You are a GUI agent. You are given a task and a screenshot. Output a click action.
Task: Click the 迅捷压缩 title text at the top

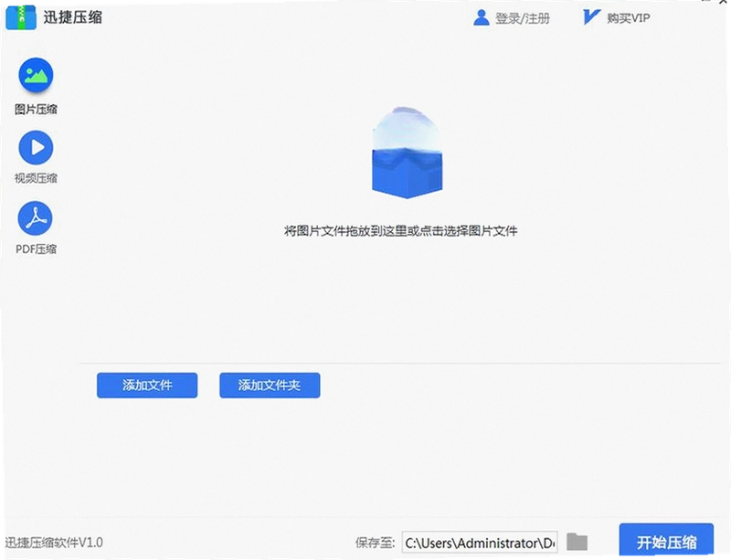(73, 17)
